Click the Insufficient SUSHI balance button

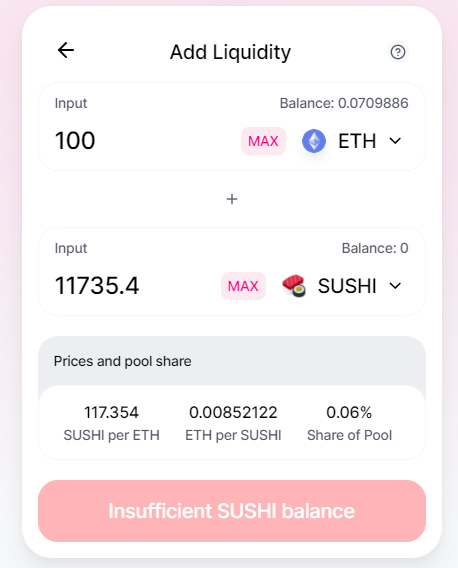(x=232, y=511)
